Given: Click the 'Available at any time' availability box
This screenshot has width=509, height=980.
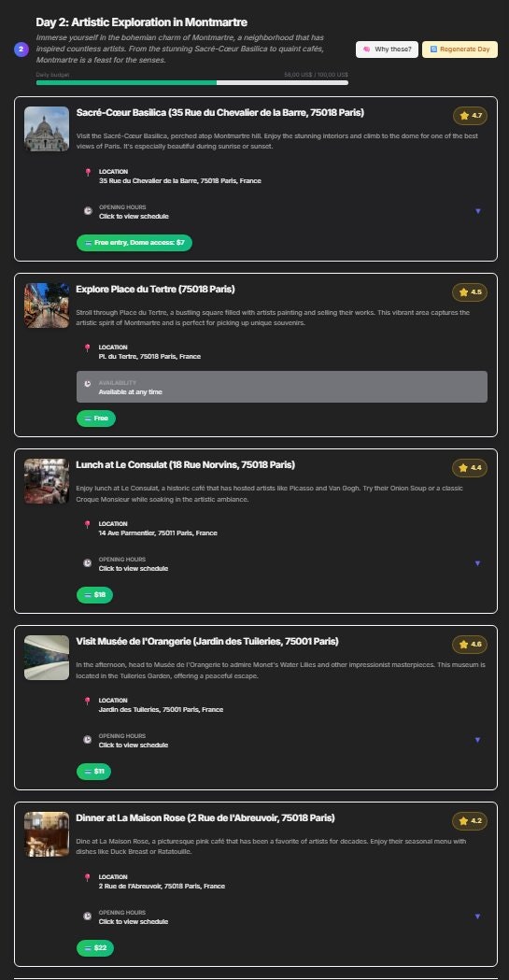Looking at the screenshot, I should point(282,387).
